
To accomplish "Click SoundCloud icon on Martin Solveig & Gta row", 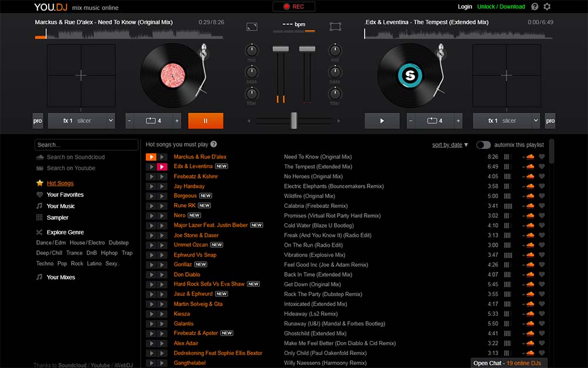I will point(530,304).
